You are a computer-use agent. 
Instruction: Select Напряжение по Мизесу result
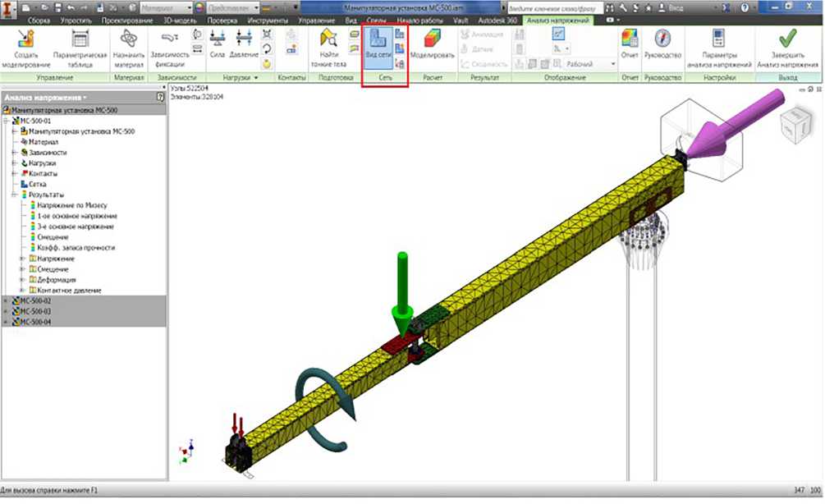click(73, 205)
